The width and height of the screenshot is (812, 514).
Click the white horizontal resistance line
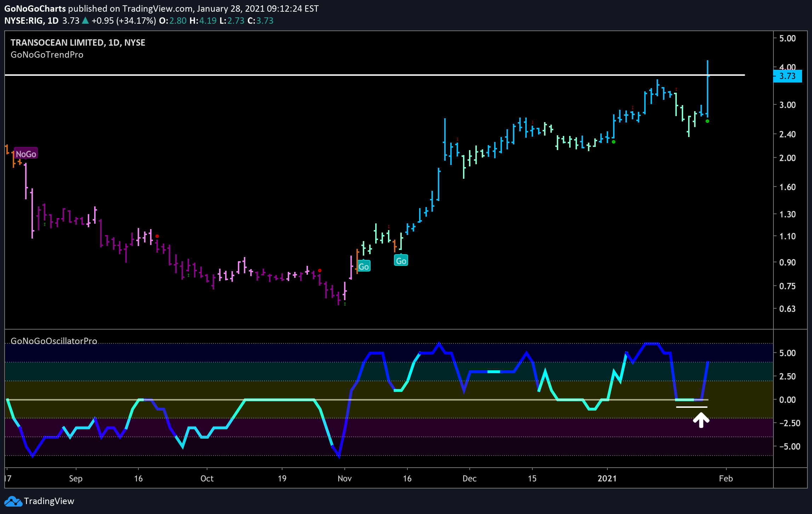(x=374, y=75)
